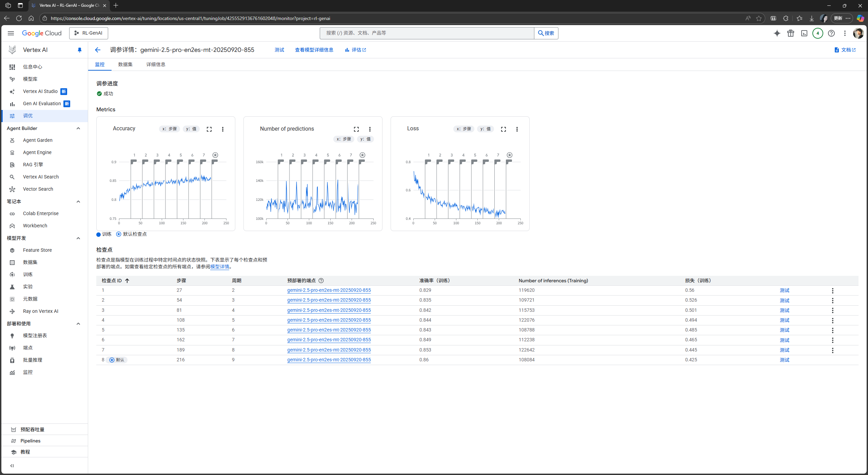Toggle the 训练 series in the legend

tap(104, 234)
